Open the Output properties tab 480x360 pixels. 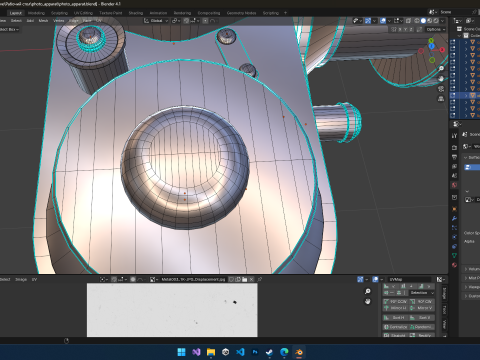[454, 157]
